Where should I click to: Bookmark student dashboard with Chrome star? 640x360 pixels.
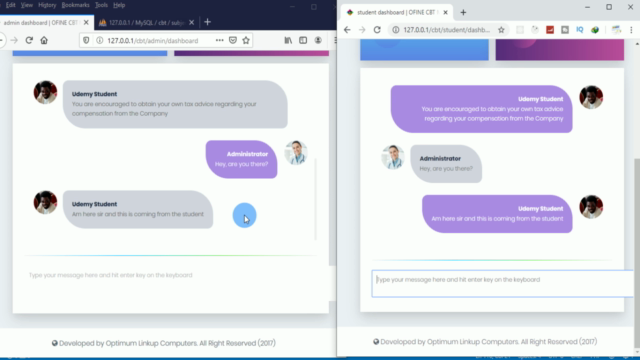click(x=501, y=30)
